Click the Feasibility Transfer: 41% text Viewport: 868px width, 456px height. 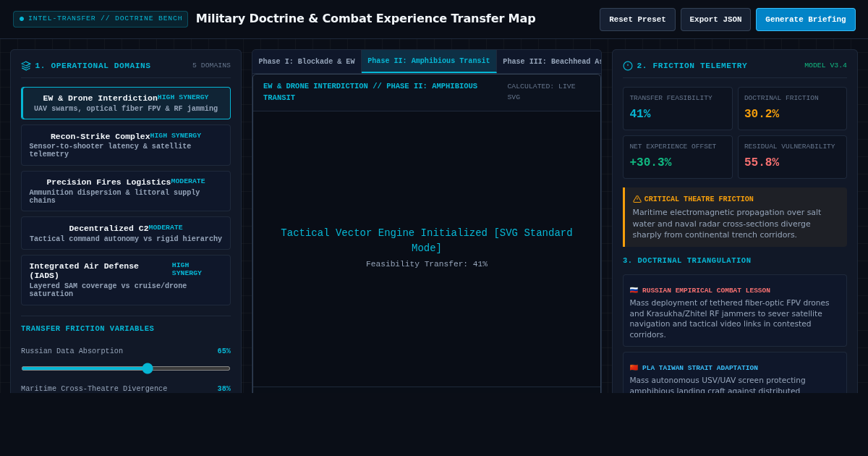(427, 264)
